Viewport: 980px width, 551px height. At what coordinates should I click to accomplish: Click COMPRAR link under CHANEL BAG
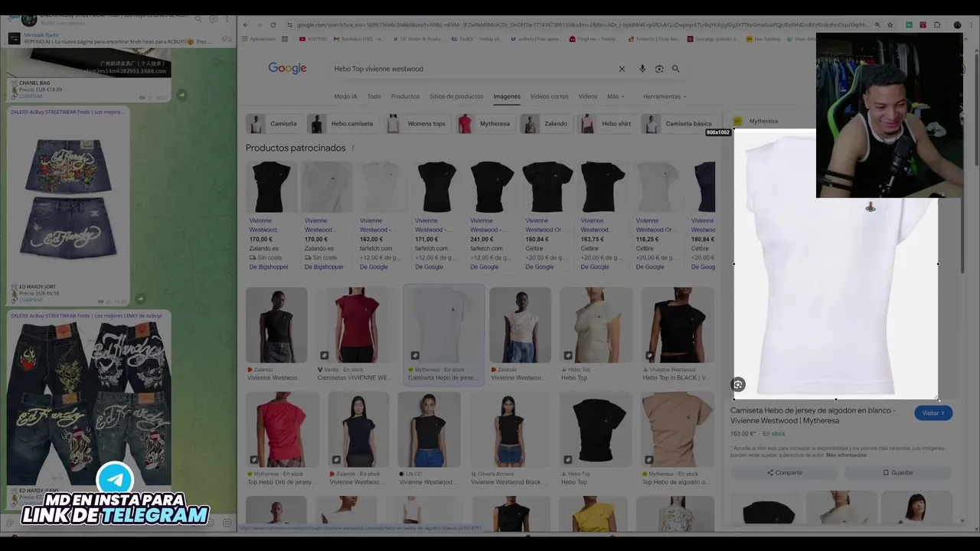tap(31, 96)
